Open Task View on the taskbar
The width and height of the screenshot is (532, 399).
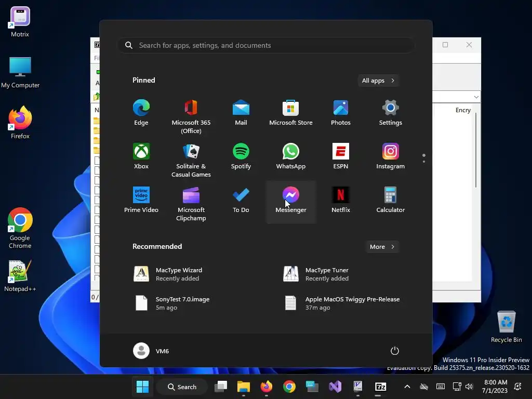point(221,387)
